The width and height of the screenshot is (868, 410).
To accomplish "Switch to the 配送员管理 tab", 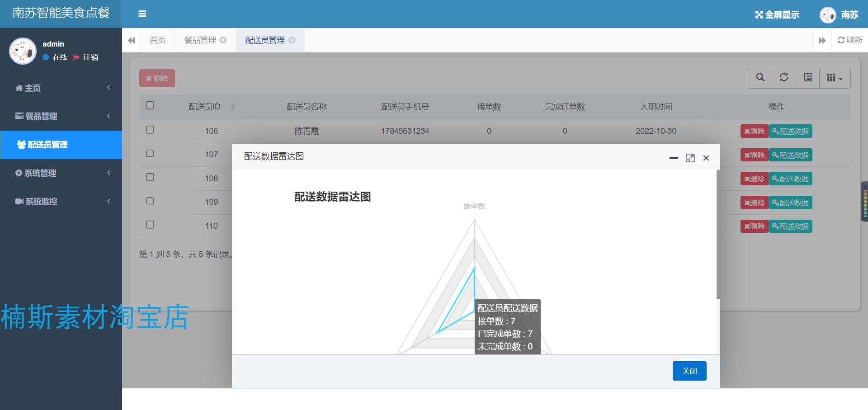I will (x=265, y=40).
